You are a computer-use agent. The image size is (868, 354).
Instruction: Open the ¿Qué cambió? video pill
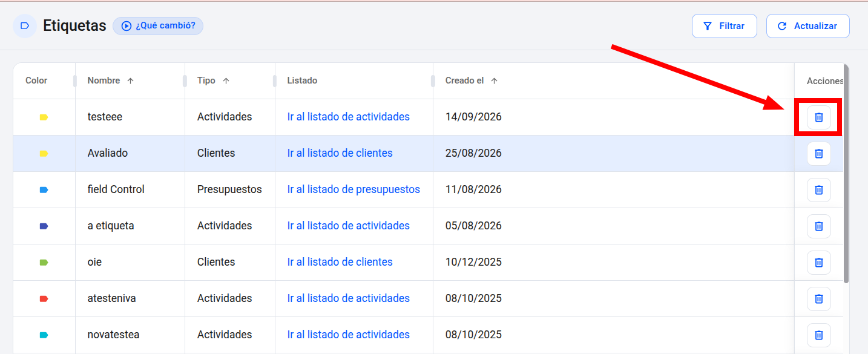coord(158,25)
